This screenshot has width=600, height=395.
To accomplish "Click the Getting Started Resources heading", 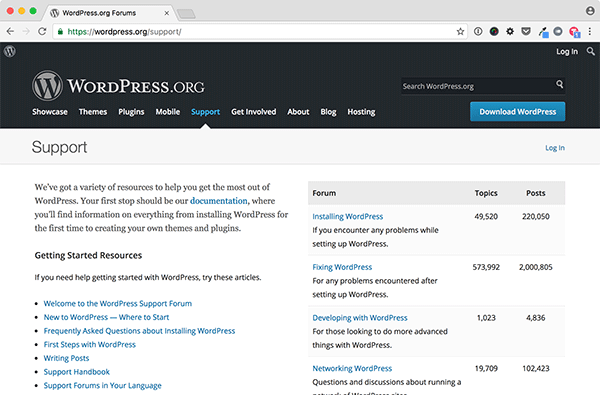I will coord(88,256).
